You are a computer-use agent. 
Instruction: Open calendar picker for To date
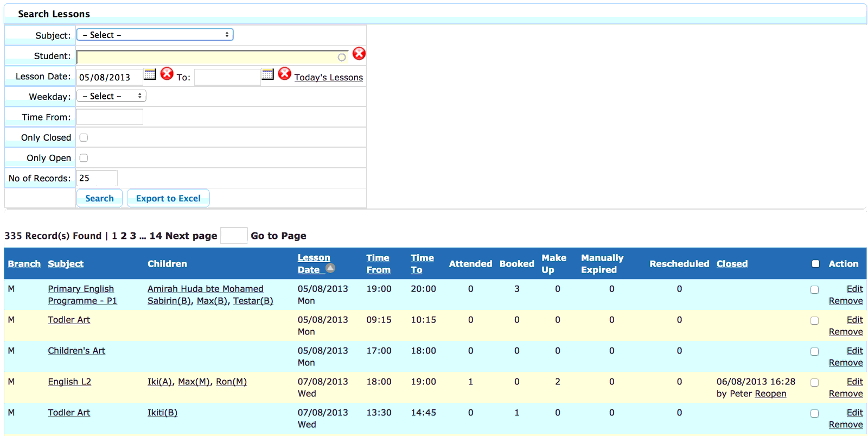click(x=267, y=74)
